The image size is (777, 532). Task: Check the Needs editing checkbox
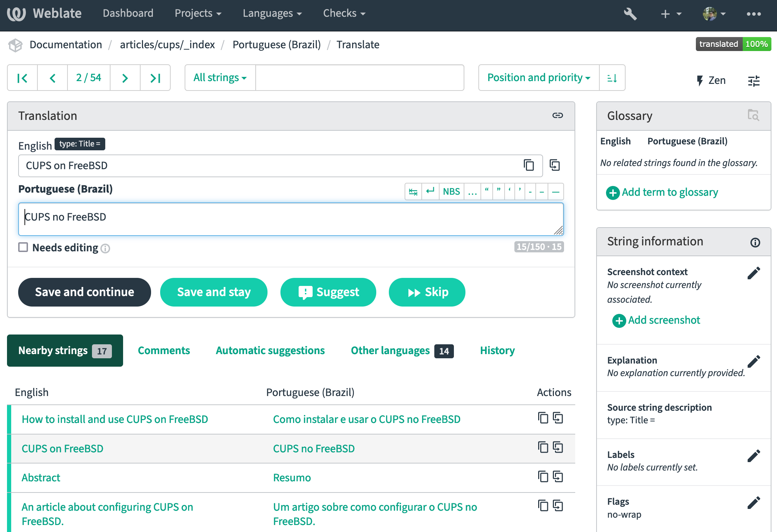(23, 247)
